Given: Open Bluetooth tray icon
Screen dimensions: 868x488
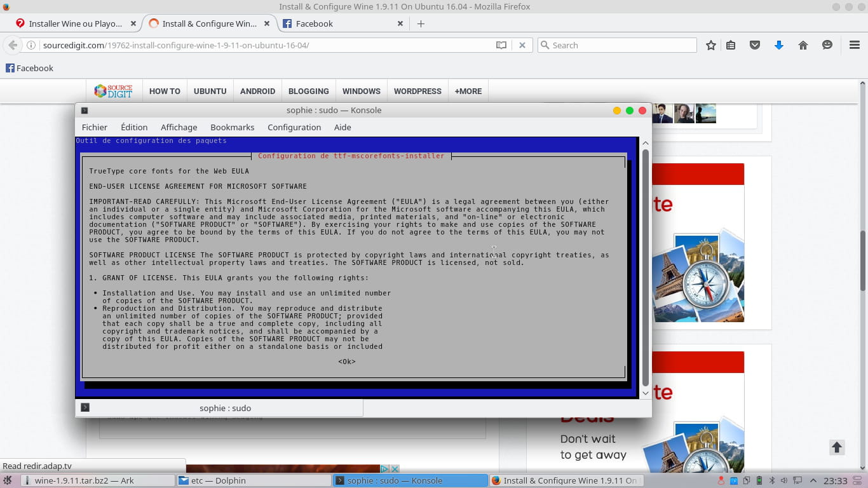Looking at the screenshot, I should click(x=771, y=480).
